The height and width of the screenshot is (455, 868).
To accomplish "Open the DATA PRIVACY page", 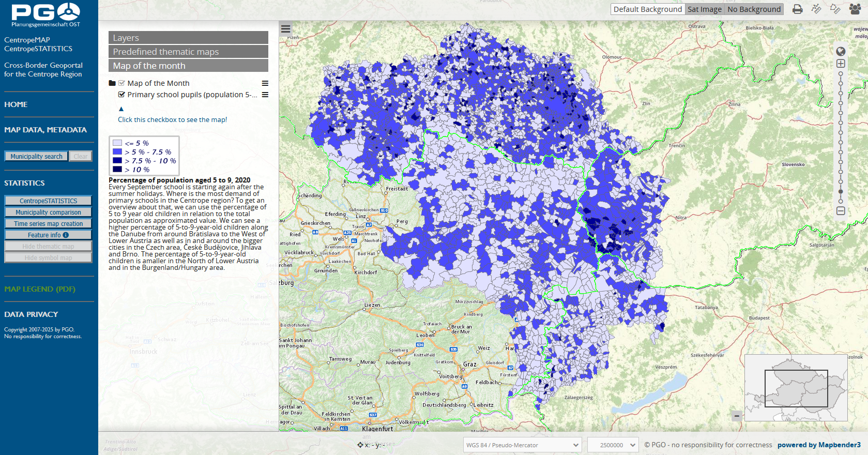I will click(31, 314).
